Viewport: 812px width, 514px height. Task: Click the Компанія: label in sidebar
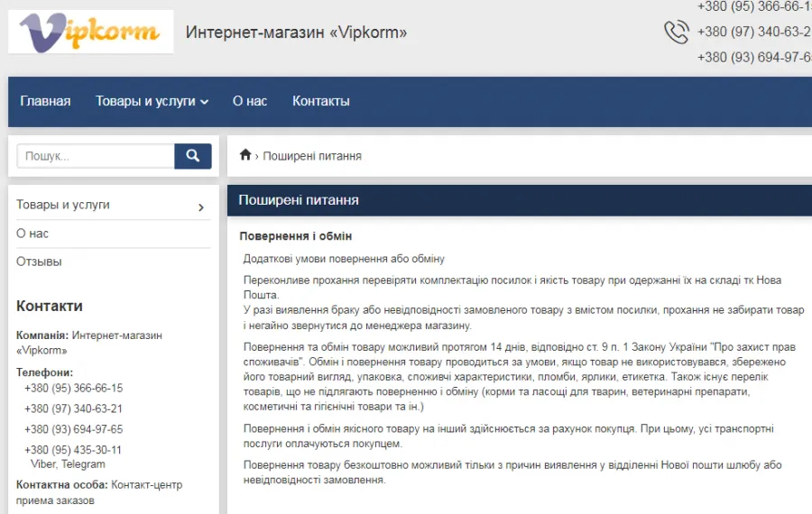[x=42, y=335]
